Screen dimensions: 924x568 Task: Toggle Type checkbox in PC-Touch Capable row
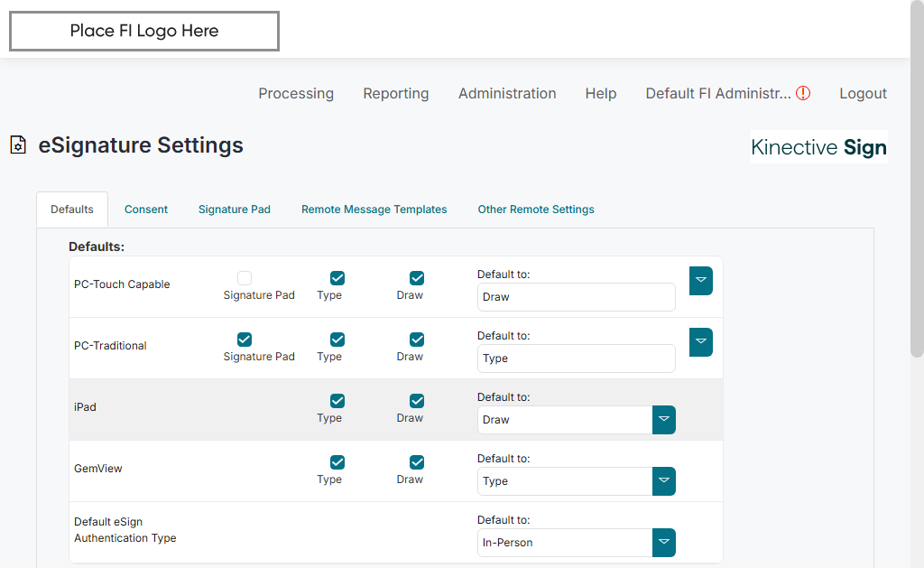pyautogui.click(x=337, y=278)
